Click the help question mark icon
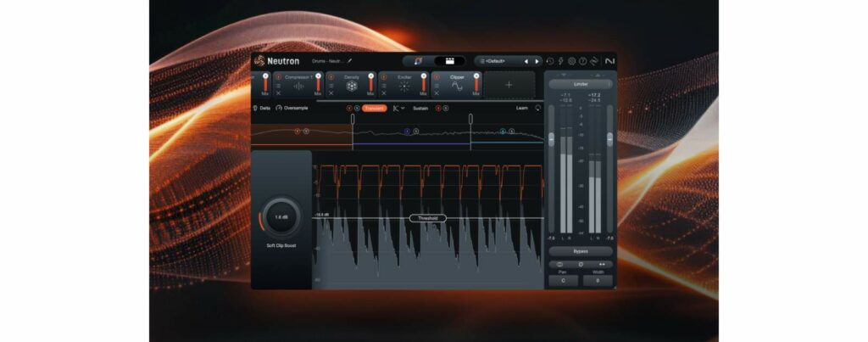868x342 pixels. [582, 61]
